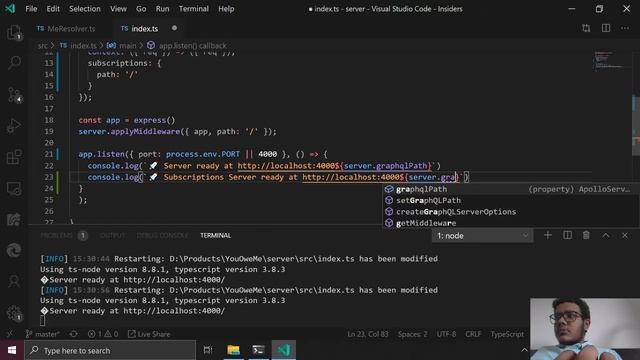This screenshot has height=360, width=640.
Task: Click the editor vertical scrollbar
Action: point(636,125)
